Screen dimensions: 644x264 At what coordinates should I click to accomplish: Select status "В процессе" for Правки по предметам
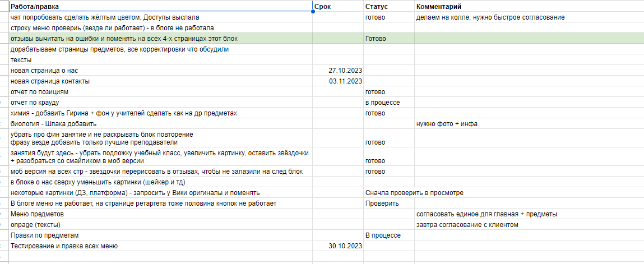(x=389, y=235)
